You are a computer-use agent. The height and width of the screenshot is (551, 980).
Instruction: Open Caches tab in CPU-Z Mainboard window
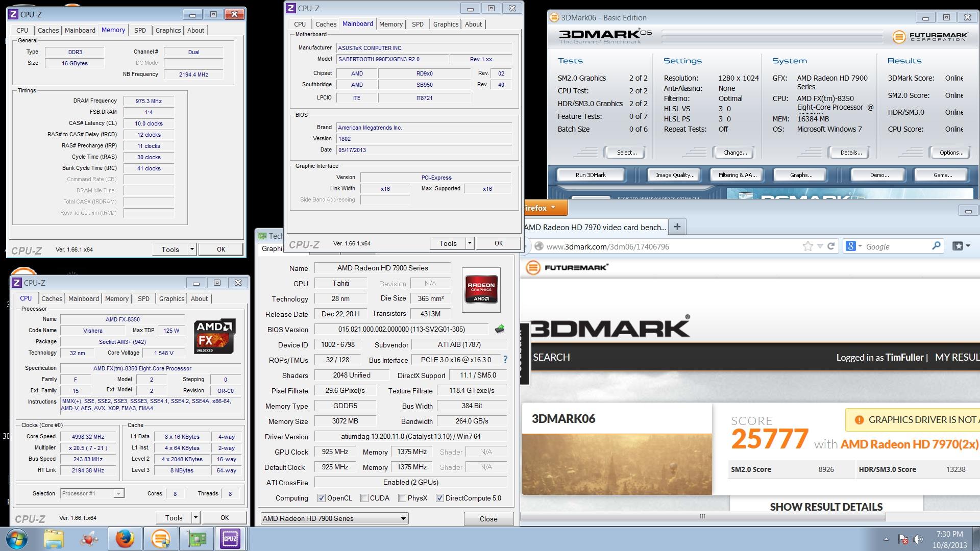click(326, 24)
